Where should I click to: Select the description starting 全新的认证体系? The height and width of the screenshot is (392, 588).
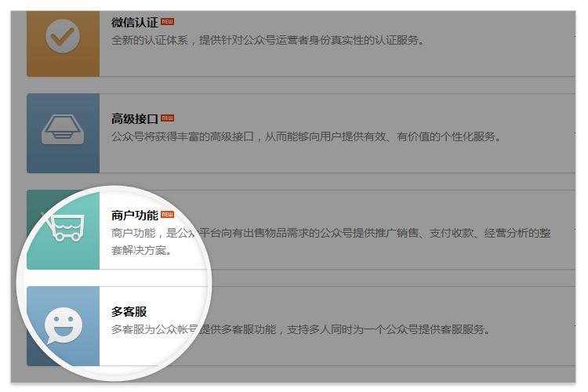[x=268, y=40]
